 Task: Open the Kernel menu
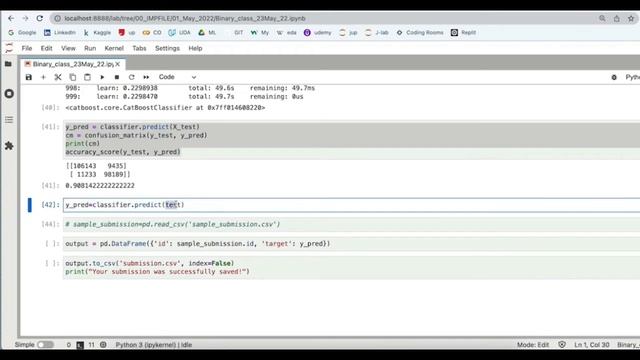point(114,48)
